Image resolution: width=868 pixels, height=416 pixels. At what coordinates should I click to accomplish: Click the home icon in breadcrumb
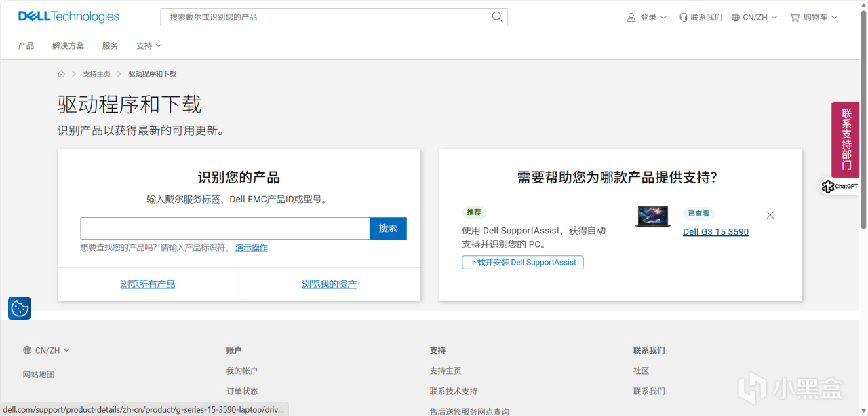click(61, 73)
